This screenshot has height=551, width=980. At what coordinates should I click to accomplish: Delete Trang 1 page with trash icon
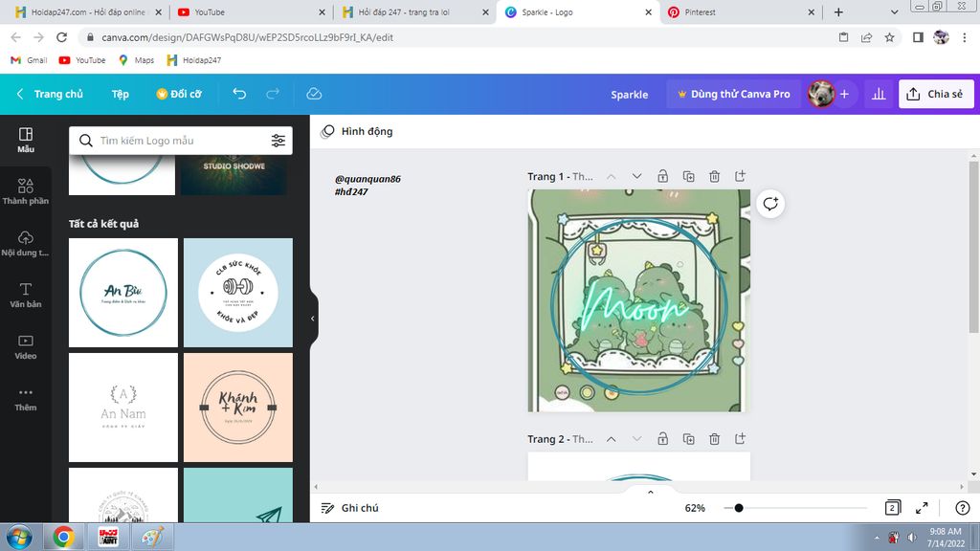pos(714,177)
